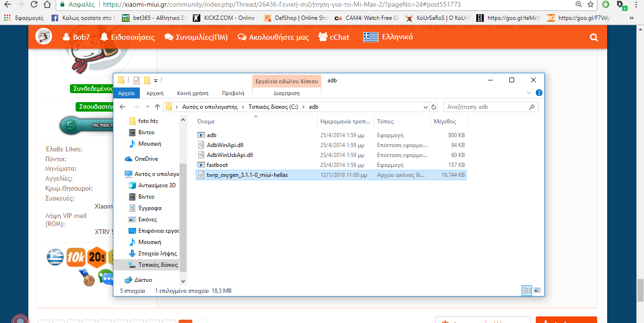Click the forum search magnifier icon
The width and height of the screenshot is (644, 323).
[594, 37]
